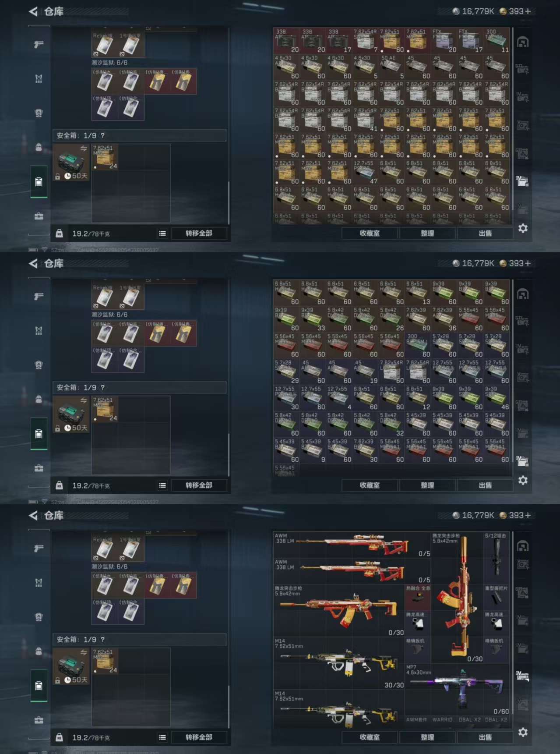Select the MP7 4.6x30mm submachine gun

coord(457,689)
